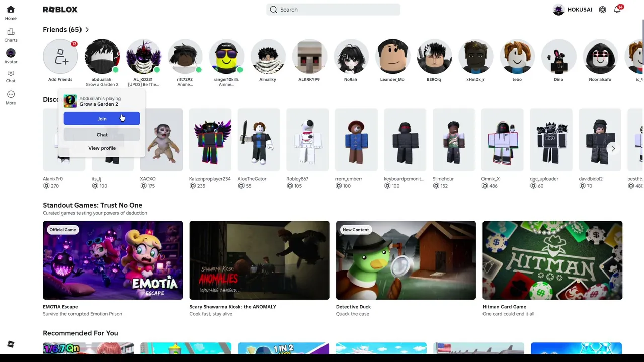This screenshot has width=644, height=362.
Task: Select friend rift7293's avatar
Action: point(185,56)
